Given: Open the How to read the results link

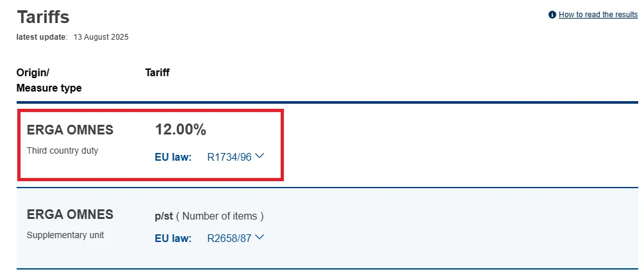Looking at the screenshot, I should click(x=598, y=15).
